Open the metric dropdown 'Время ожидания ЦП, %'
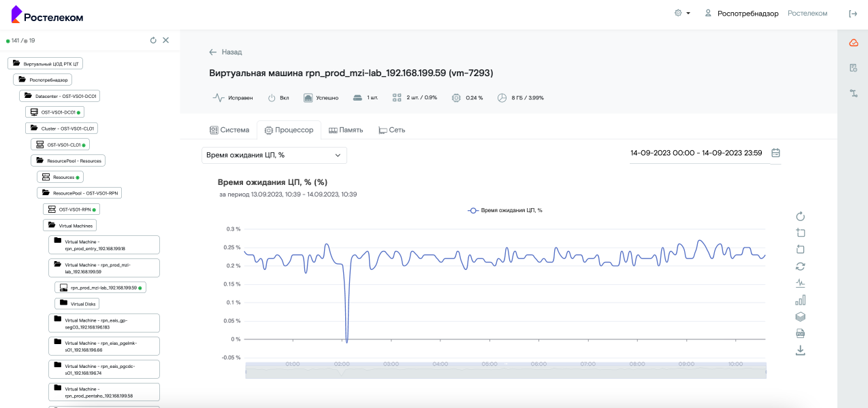This screenshot has width=868, height=408. pyautogui.click(x=274, y=155)
